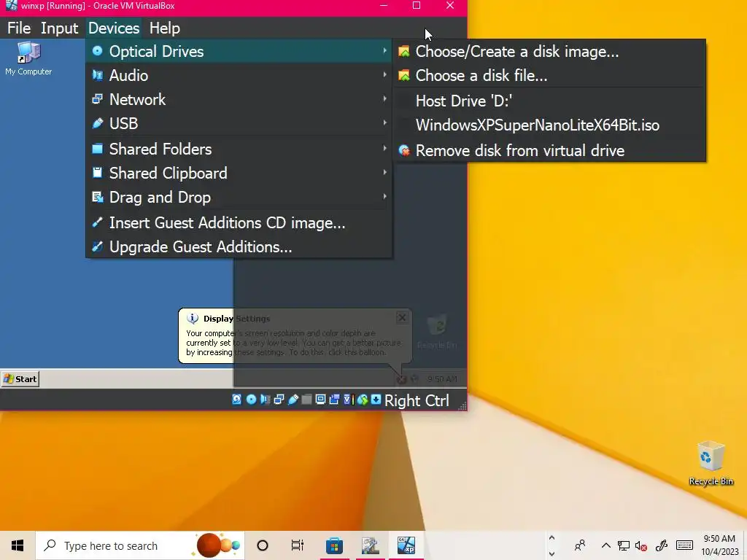Open the Cortana circle on the taskbar
This screenshot has width=747, height=560.
(x=263, y=545)
